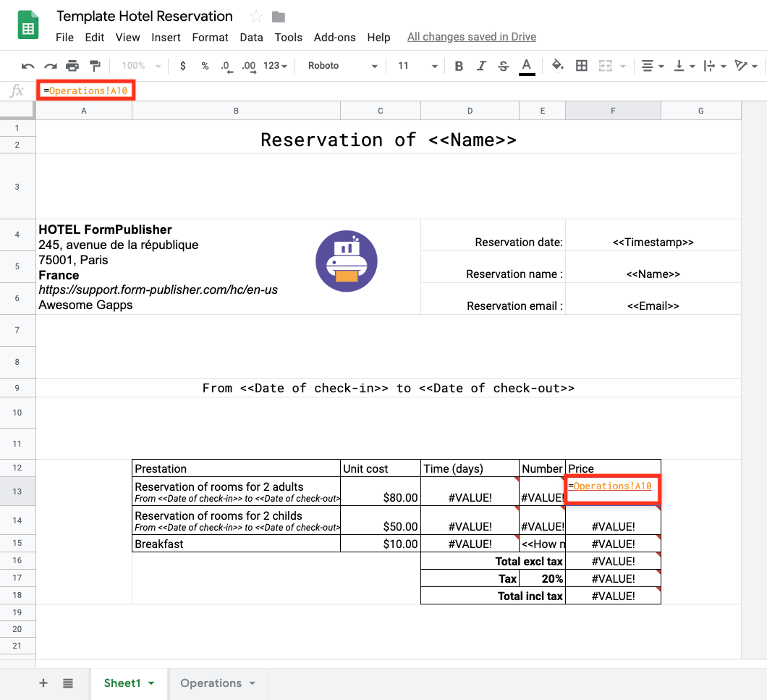Open the Insert menu

point(166,37)
